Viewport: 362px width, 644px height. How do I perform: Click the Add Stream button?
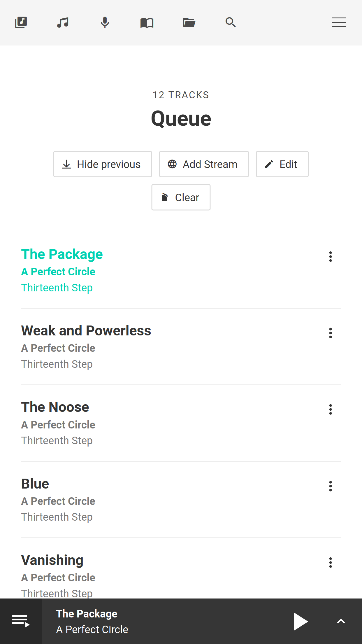pos(204,164)
